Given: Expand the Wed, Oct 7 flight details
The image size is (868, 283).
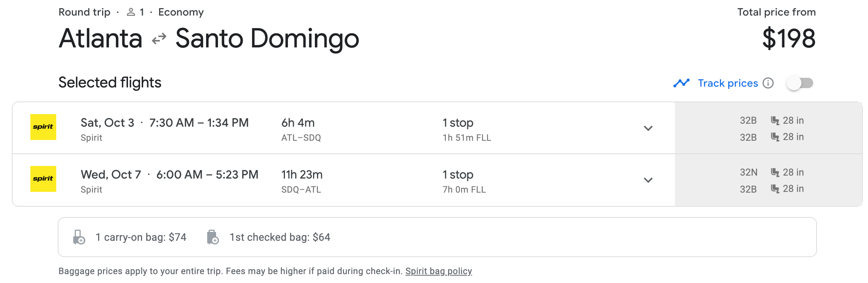Looking at the screenshot, I should tap(648, 180).
